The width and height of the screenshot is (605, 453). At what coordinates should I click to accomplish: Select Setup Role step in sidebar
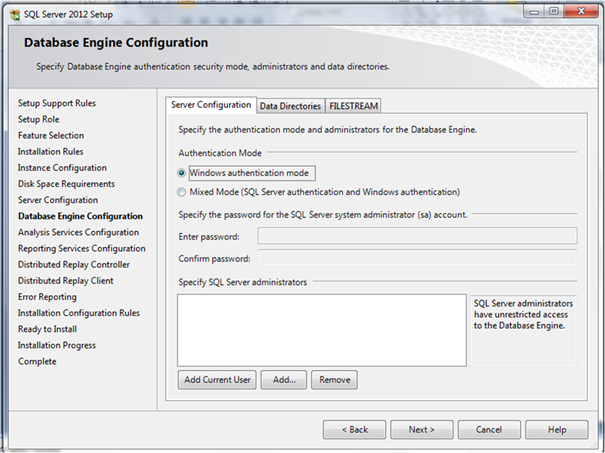point(39,120)
